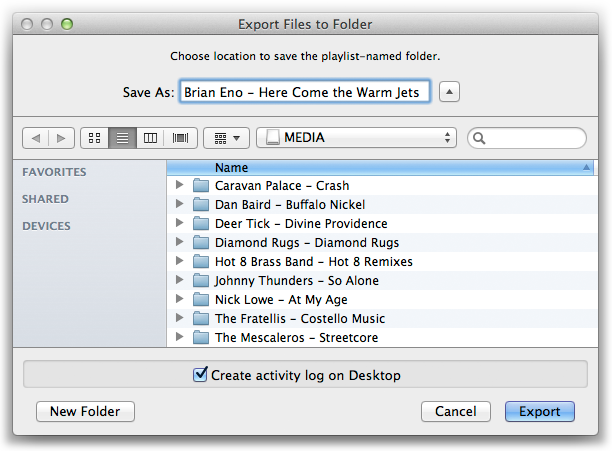Expand Johnny Thunders – So Alone folder
The width and height of the screenshot is (612, 451).
179,280
